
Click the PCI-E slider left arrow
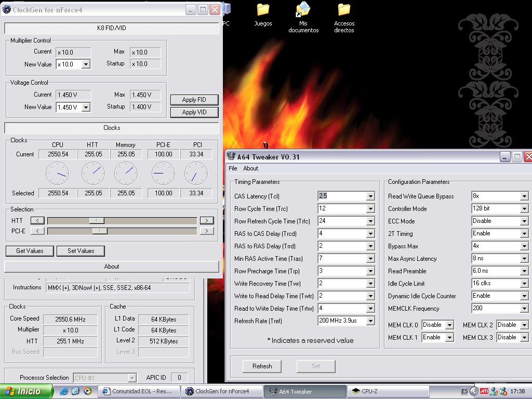tap(37, 231)
